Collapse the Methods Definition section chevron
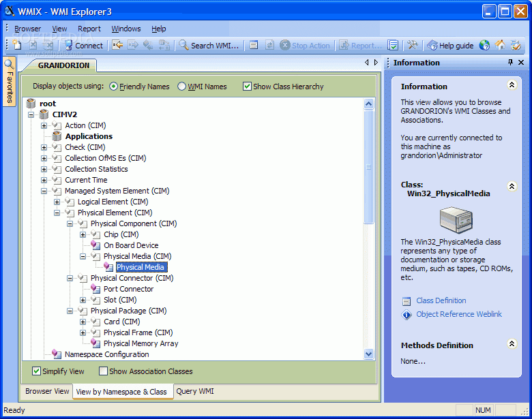 pyautogui.click(x=512, y=344)
